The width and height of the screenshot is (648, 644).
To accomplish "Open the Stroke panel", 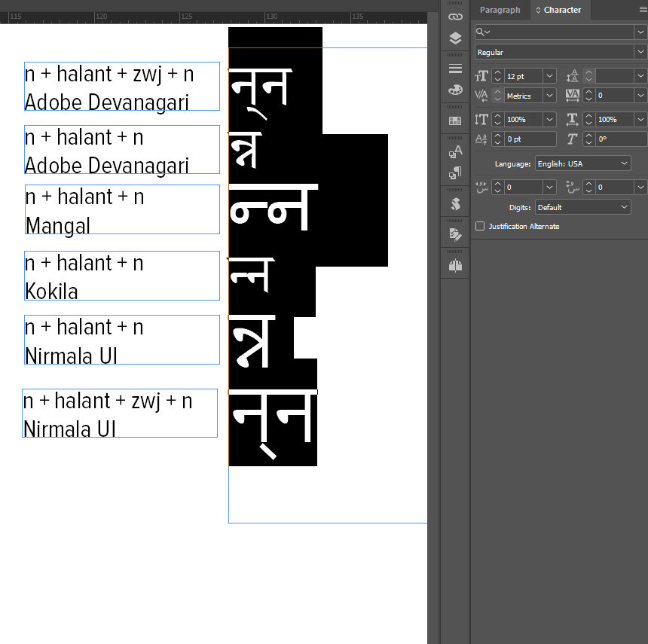I will pyautogui.click(x=454, y=68).
